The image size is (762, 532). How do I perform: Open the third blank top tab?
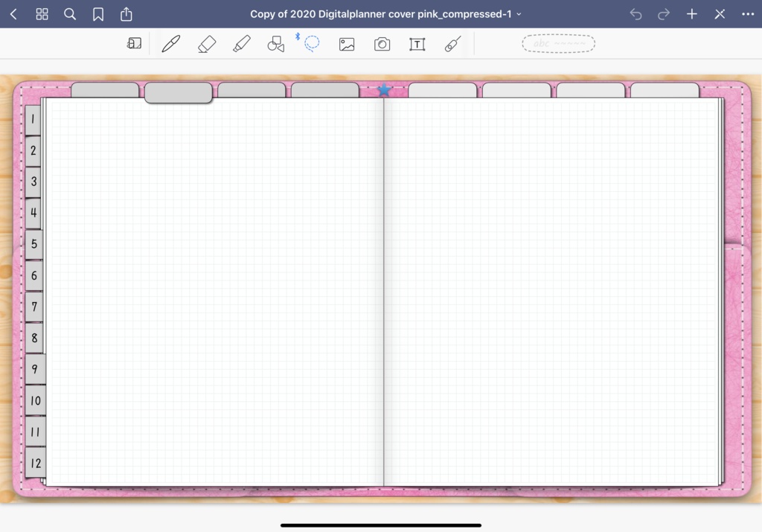pos(252,90)
